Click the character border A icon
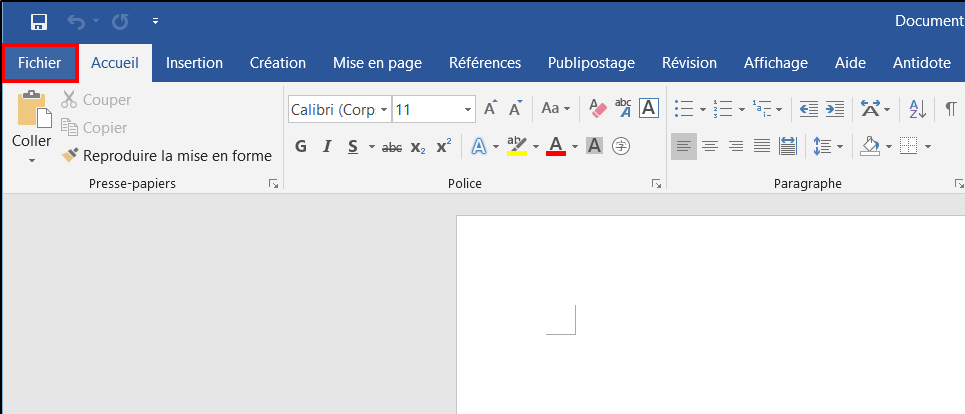 click(649, 108)
